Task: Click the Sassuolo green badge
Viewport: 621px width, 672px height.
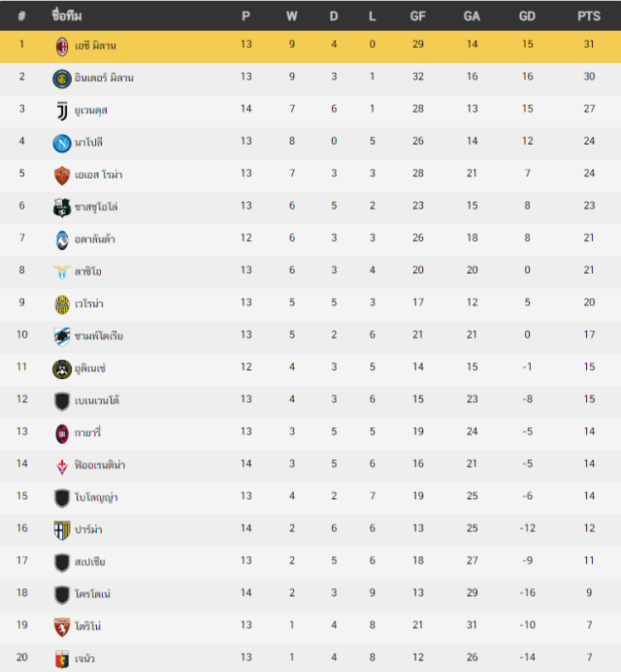Action: pyautogui.click(x=62, y=208)
